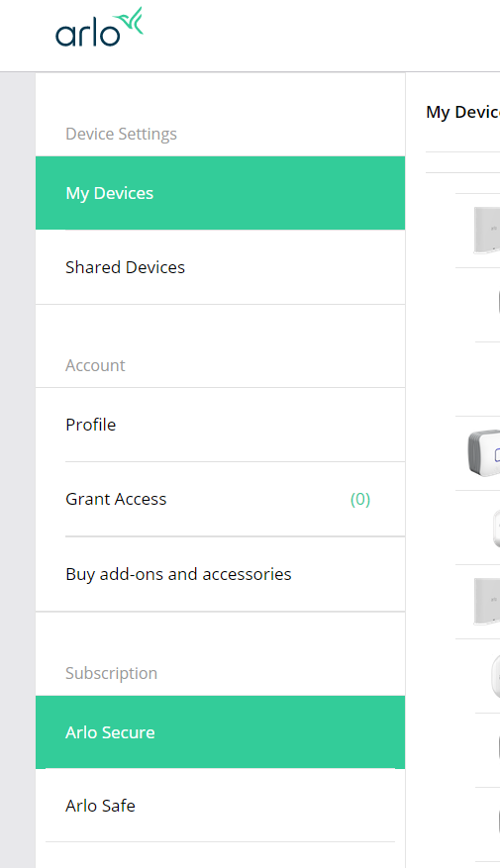Open the second base station thumbnail
The height and width of the screenshot is (868, 500).
487,601
